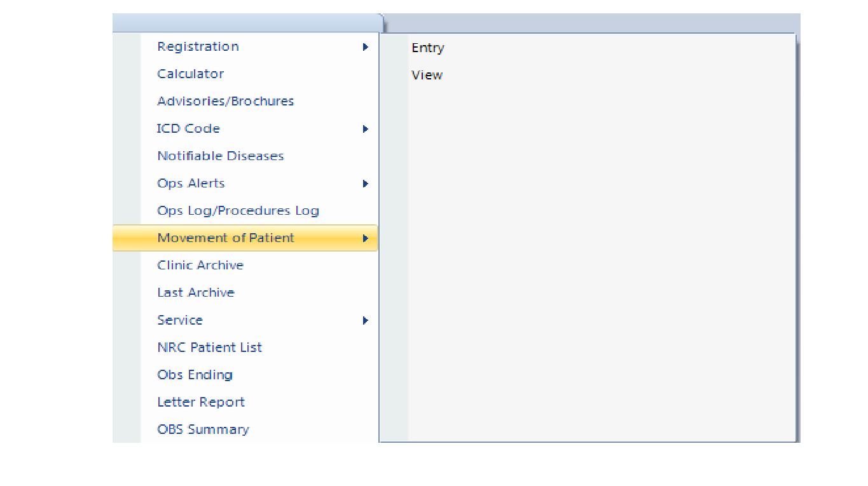This screenshot has width=868, height=486.
Task: Select Movement of Patient menu item
Action: (226, 238)
